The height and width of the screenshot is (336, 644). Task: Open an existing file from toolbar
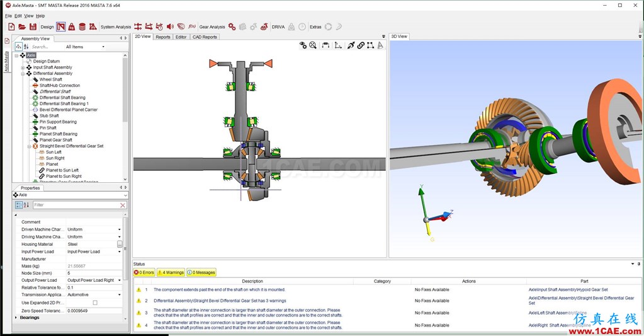(x=22, y=26)
